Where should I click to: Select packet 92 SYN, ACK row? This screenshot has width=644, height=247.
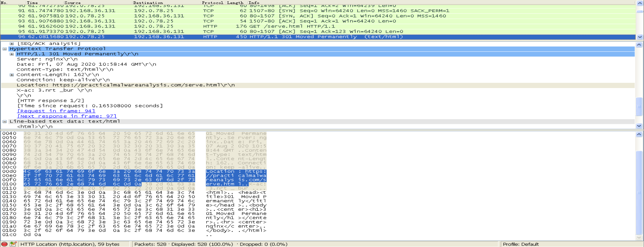tap(317, 16)
